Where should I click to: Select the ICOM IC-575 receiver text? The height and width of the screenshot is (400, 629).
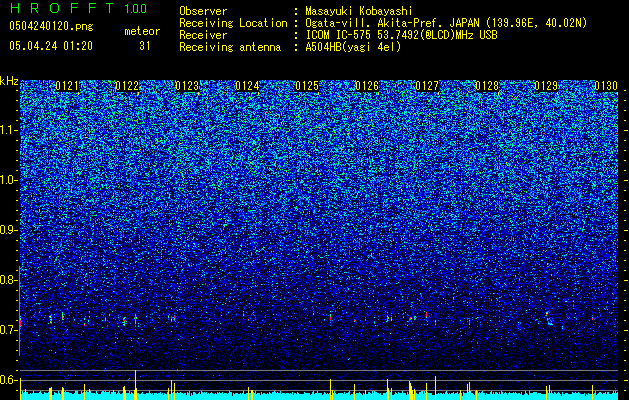tap(402, 35)
